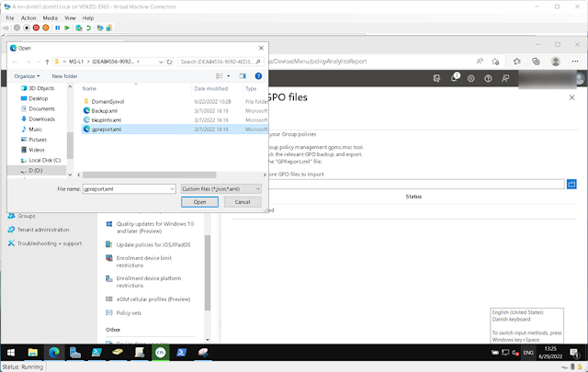Sort files by Date modified column

[210, 89]
